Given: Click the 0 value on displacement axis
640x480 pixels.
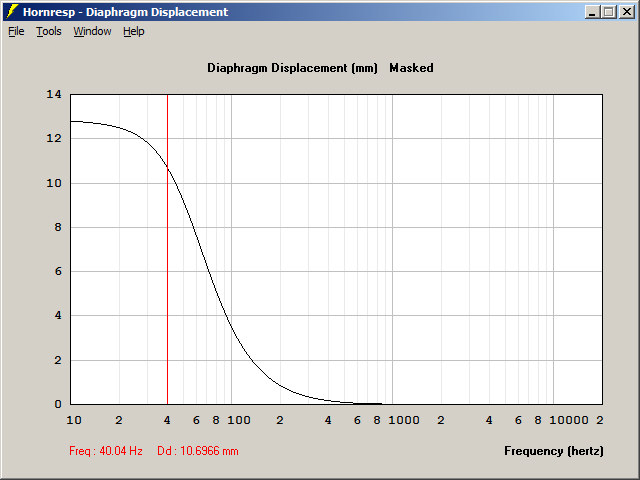Looking at the screenshot, I should coord(58,404).
